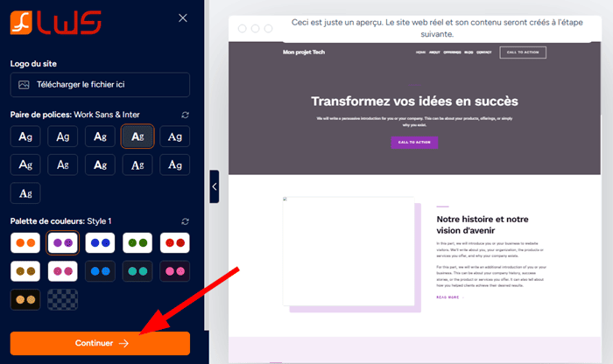Close the customization sidebar with X
This screenshot has height=364, width=613.
pyautogui.click(x=182, y=17)
